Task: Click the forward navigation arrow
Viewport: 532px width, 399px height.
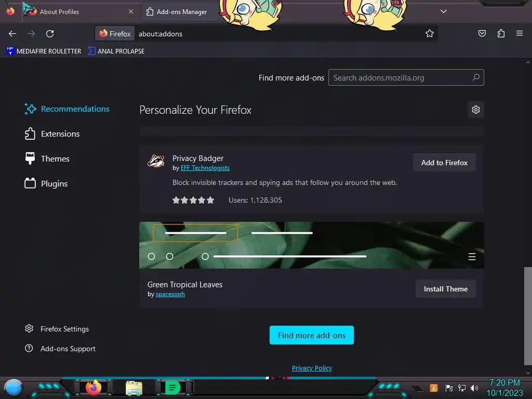Action: point(31,34)
